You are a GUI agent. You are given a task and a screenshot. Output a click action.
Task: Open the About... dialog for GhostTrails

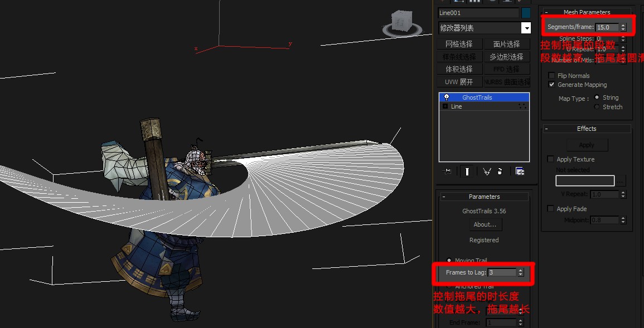[485, 224]
